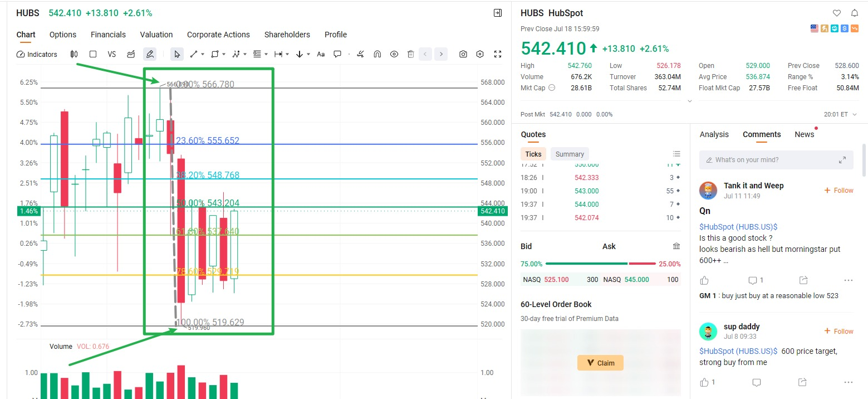Select the trend line drawing tool

194,54
